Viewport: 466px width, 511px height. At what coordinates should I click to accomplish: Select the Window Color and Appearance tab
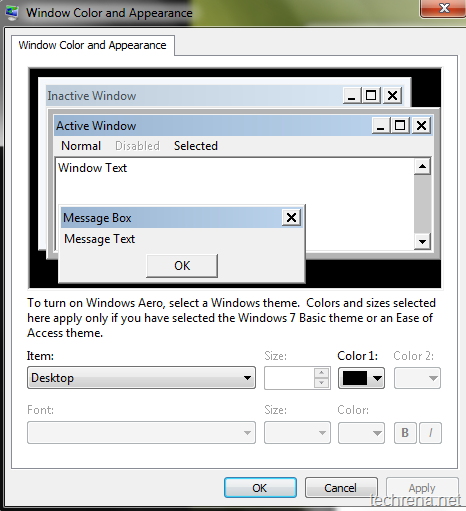92,45
